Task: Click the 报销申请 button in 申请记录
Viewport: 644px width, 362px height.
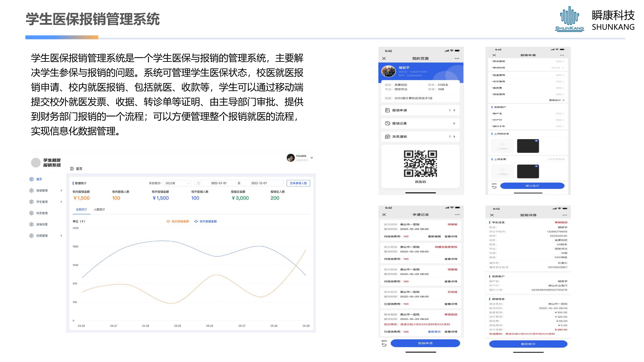Action: (425, 343)
